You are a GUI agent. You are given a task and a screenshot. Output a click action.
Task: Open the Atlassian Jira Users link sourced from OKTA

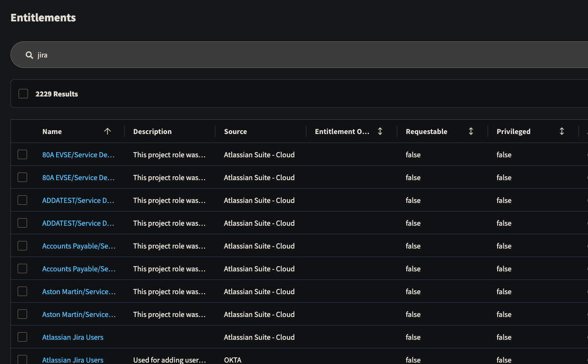tap(73, 360)
